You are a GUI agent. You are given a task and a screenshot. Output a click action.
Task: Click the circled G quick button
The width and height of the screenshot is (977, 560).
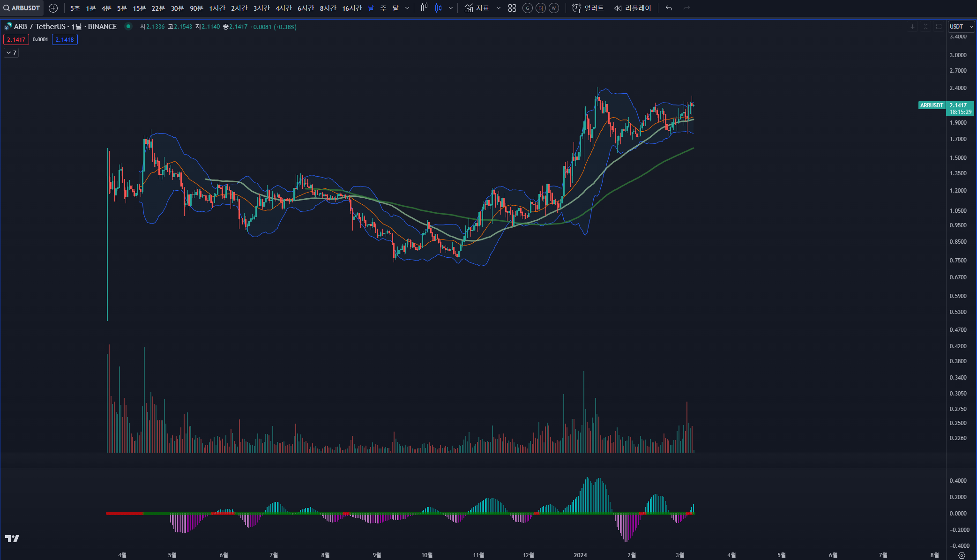click(x=527, y=8)
